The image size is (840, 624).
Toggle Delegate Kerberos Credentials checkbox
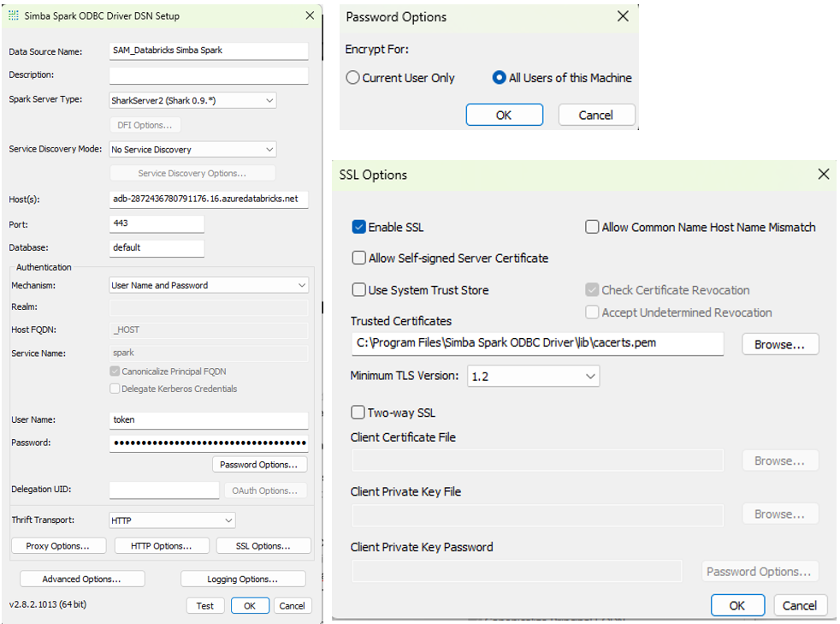click(x=115, y=389)
